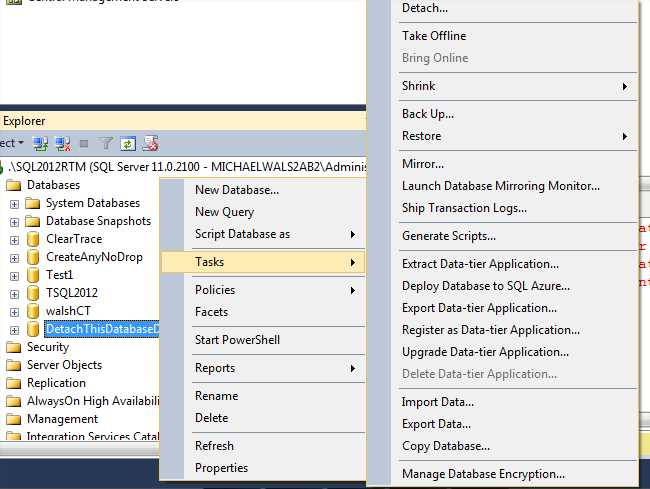Click the grey Stop toolbar icon
650x489 pixels.
pyautogui.click(x=84, y=144)
